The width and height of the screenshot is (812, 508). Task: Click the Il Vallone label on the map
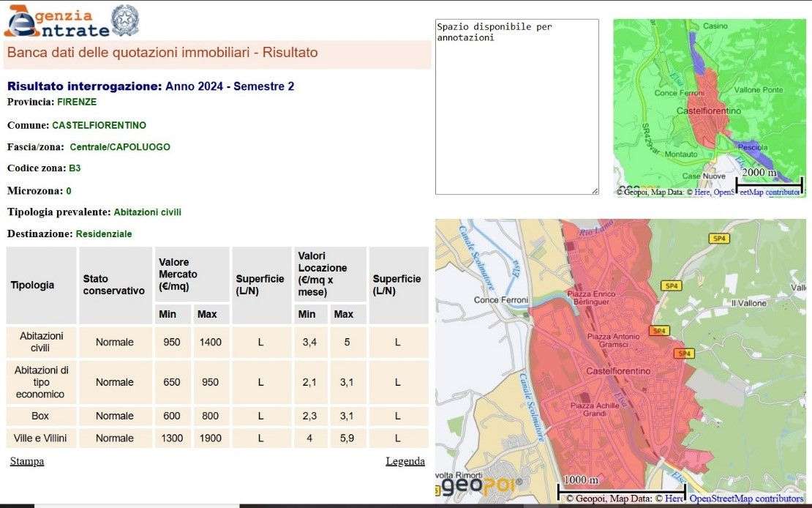pyautogui.click(x=748, y=302)
